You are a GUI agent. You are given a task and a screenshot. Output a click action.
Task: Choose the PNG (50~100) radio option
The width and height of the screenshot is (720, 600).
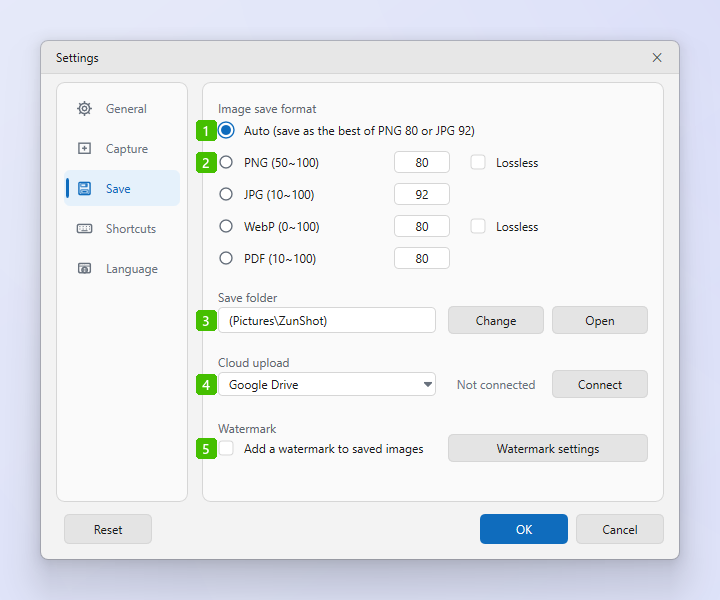226,162
